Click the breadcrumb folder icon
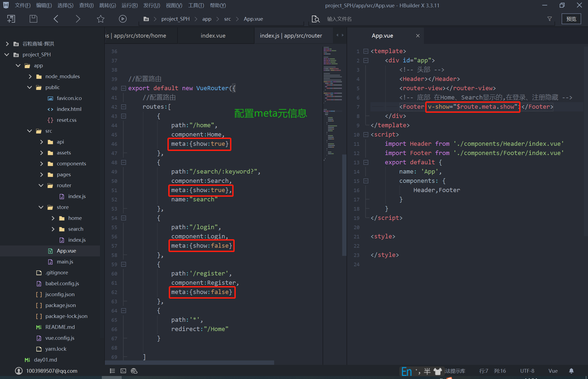 coord(146,19)
